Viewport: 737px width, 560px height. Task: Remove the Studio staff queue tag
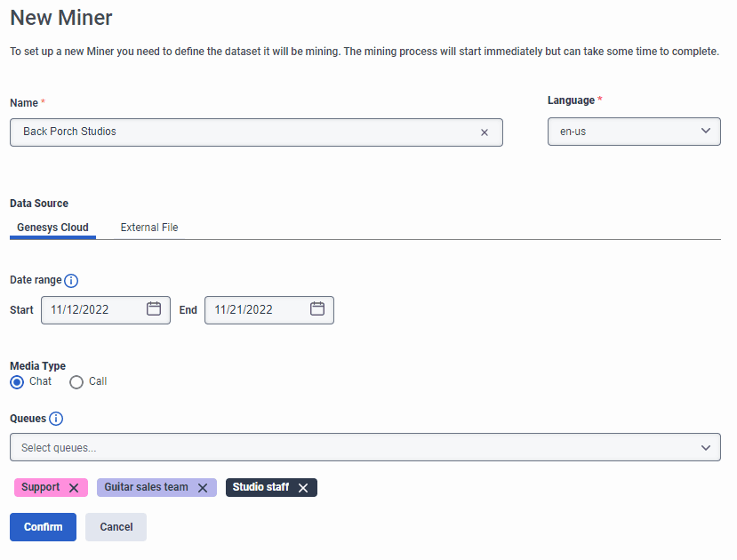point(302,487)
